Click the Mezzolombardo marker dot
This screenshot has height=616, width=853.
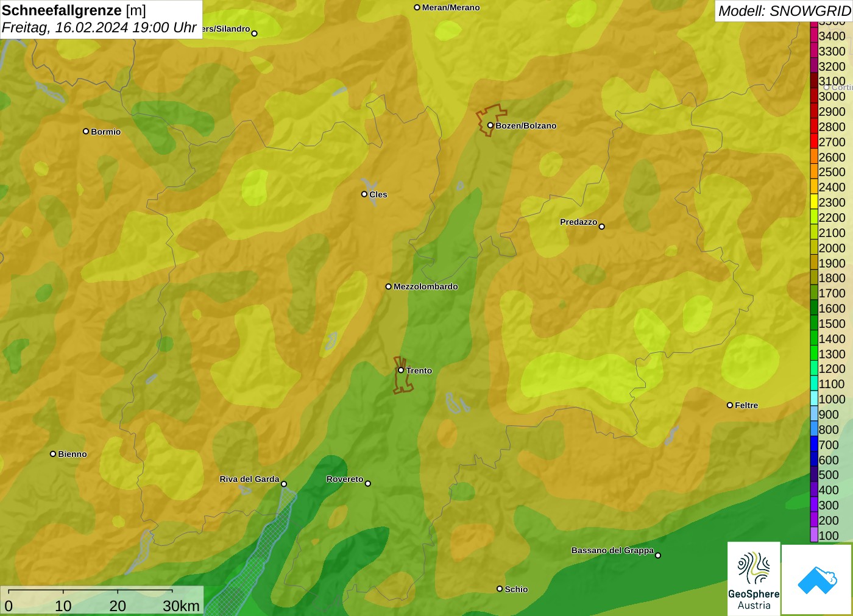389,286
